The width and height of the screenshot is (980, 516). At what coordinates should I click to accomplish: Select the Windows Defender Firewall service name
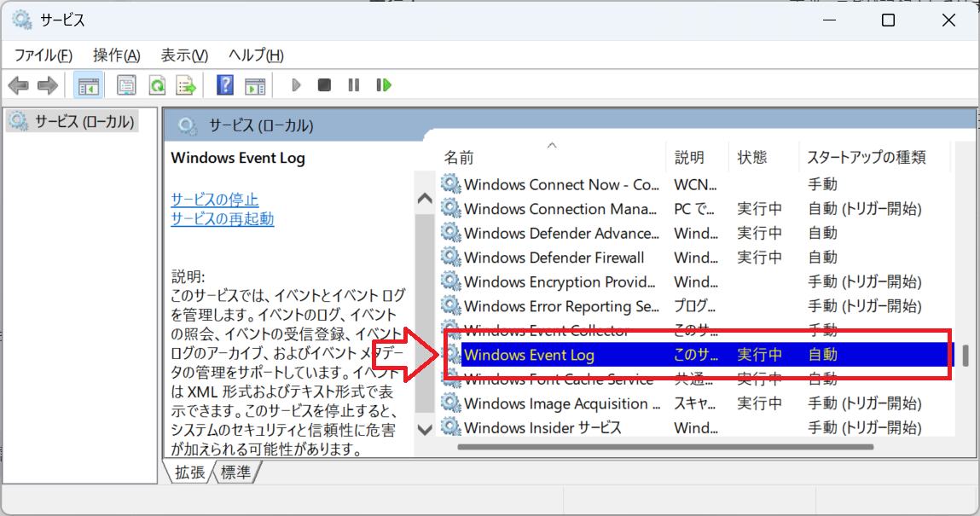tap(554, 258)
